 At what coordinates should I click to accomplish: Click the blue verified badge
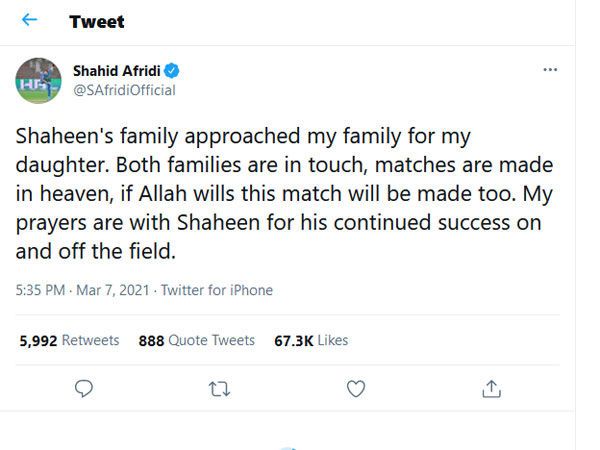click(172, 71)
